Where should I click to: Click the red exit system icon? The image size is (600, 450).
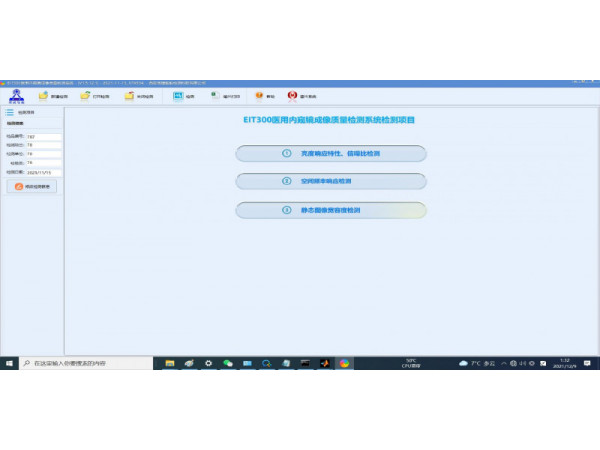[x=293, y=96]
